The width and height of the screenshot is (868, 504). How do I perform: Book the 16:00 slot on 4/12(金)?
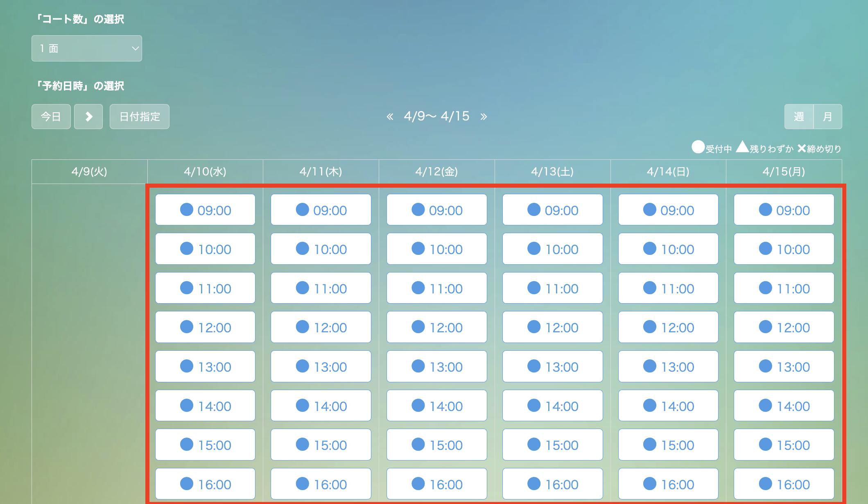tap(437, 484)
